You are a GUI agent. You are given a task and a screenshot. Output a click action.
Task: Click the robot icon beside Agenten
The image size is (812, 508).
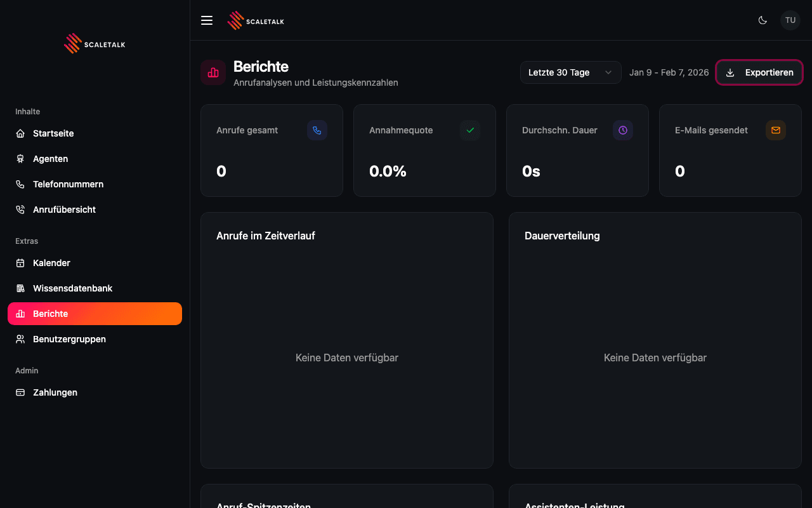20,159
